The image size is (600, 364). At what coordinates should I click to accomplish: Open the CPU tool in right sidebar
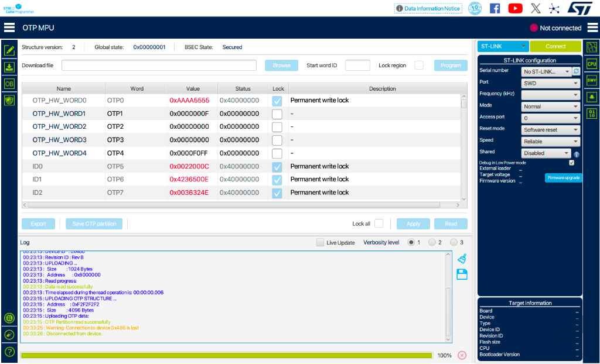(592, 64)
